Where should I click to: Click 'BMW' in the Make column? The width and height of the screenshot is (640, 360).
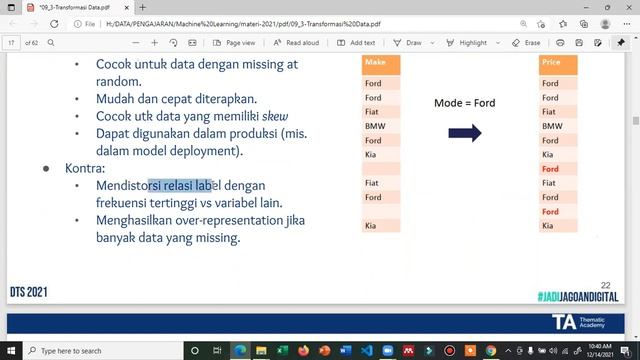click(x=375, y=126)
